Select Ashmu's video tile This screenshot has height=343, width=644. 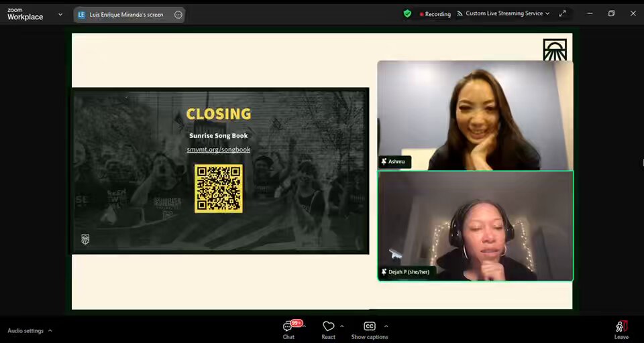tap(475, 115)
